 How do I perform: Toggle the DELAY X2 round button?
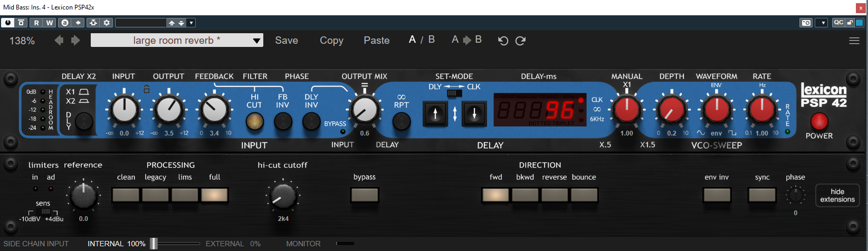pyautogui.click(x=84, y=122)
